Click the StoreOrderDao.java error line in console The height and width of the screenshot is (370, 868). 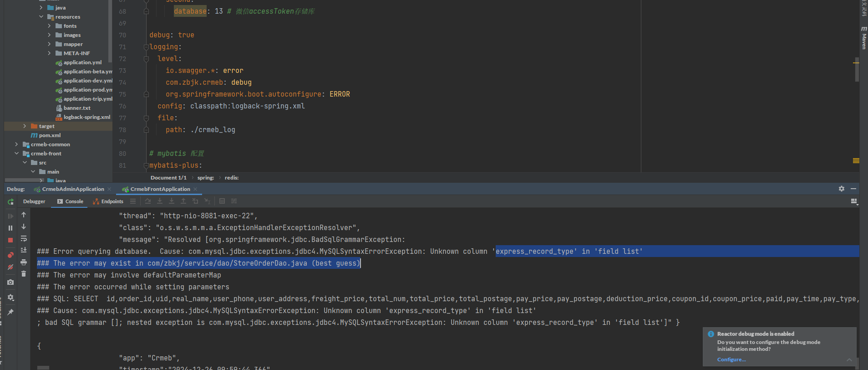pos(198,263)
